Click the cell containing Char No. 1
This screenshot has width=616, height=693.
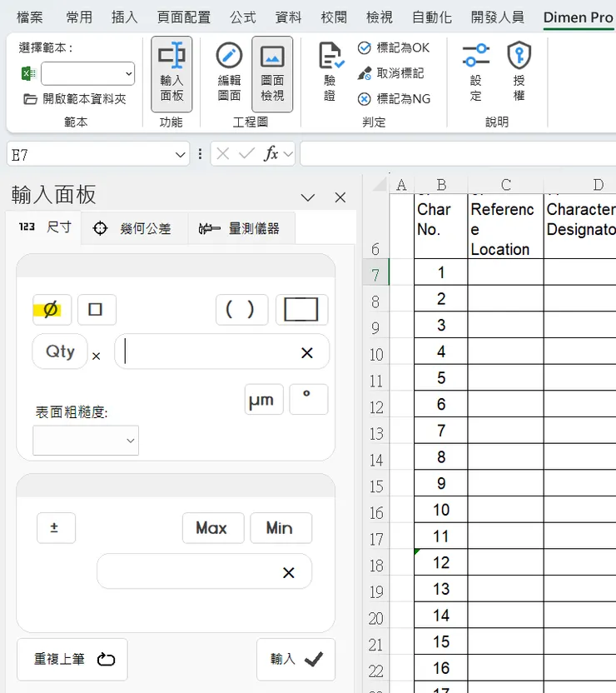point(440,272)
